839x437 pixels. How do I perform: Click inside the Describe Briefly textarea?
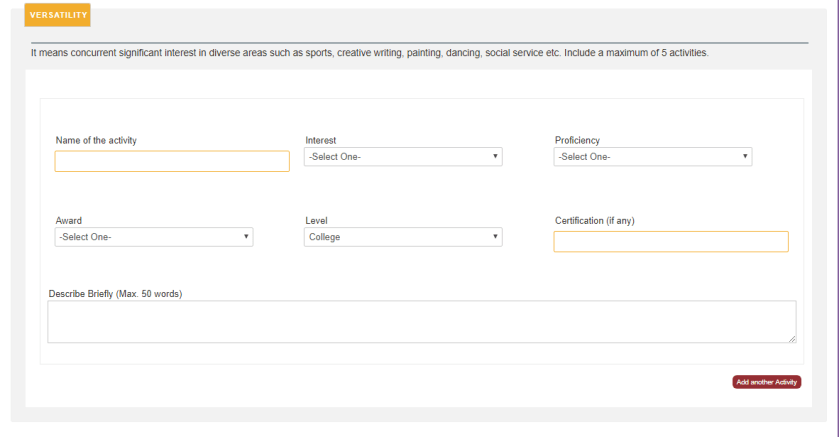pos(421,322)
